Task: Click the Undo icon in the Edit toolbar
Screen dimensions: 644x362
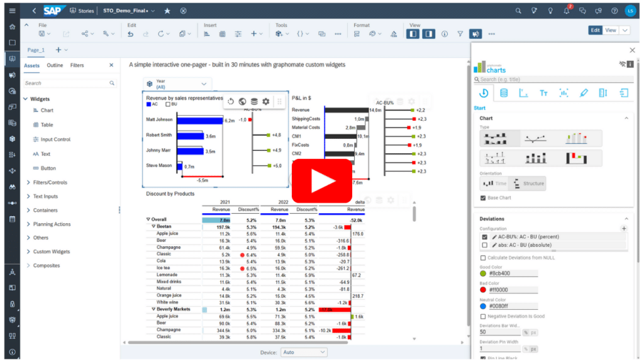Action: coord(130,33)
